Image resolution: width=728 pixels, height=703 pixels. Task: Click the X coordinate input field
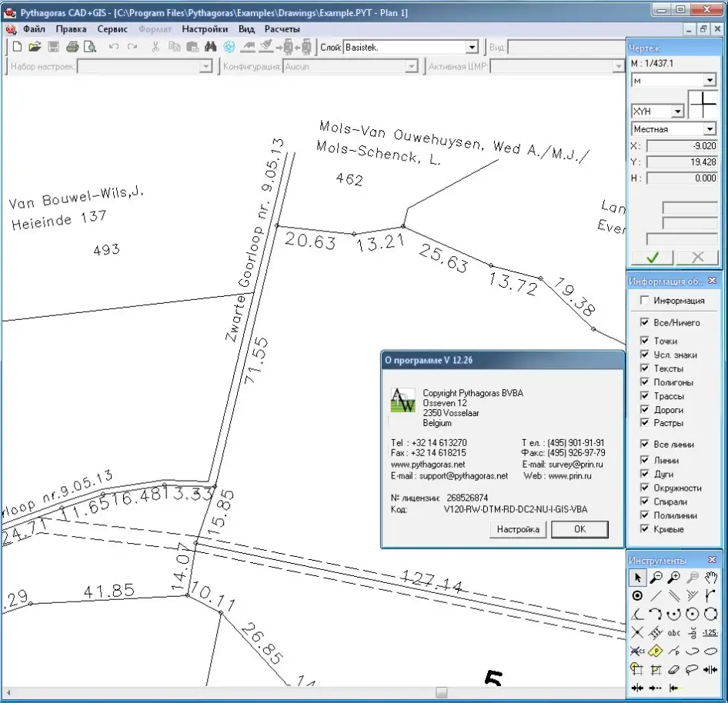[x=682, y=146]
